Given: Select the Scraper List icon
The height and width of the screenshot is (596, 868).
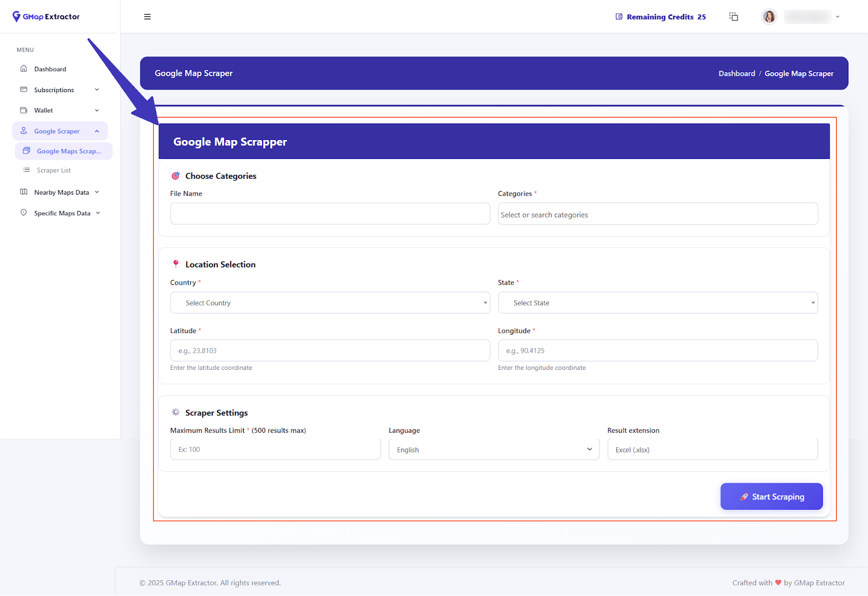Looking at the screenshot, I should [x=27, y=170].
